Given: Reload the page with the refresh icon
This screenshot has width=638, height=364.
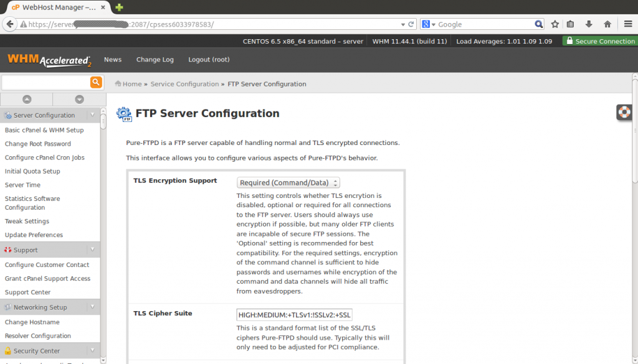Looking at the screenshot, I should tap(411, 24).
